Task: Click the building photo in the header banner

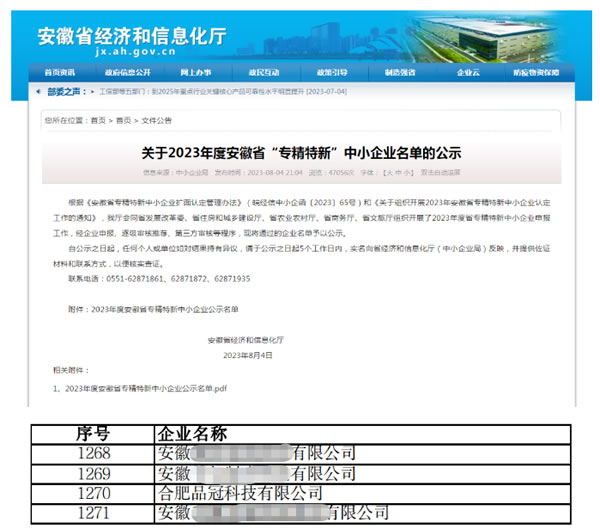Action: [484, 38]
